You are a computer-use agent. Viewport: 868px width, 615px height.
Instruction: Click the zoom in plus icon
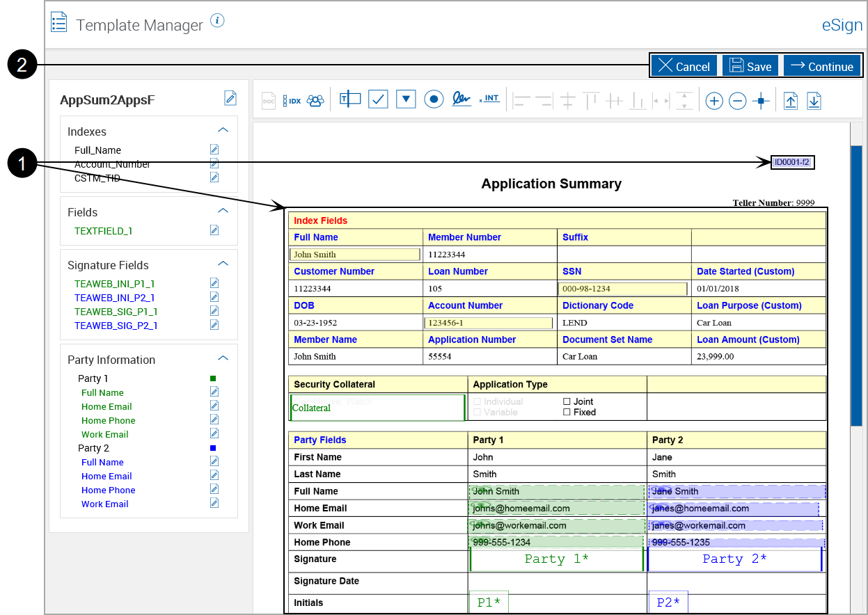point(714,101)
